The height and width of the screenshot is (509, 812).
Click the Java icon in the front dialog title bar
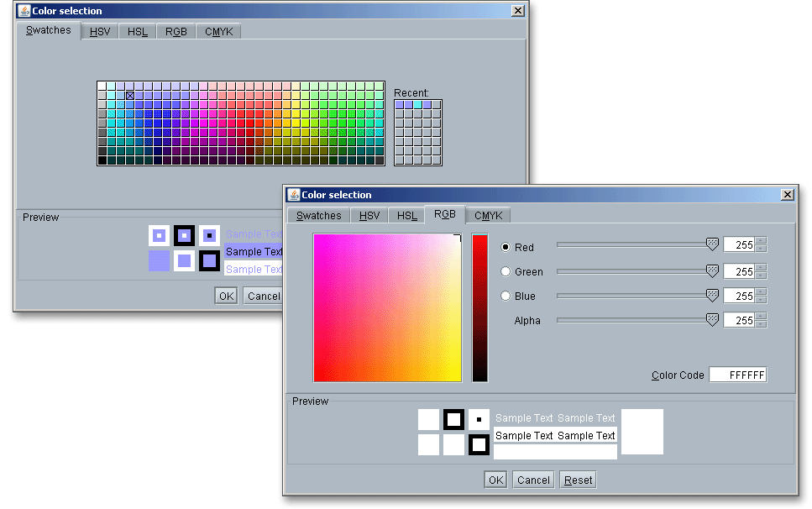293,195
